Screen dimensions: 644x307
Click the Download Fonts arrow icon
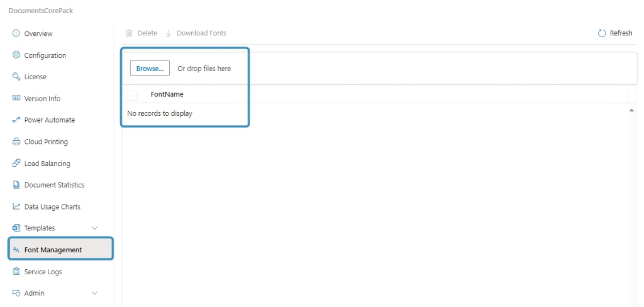pyautogui.click(x=169, y=33)
